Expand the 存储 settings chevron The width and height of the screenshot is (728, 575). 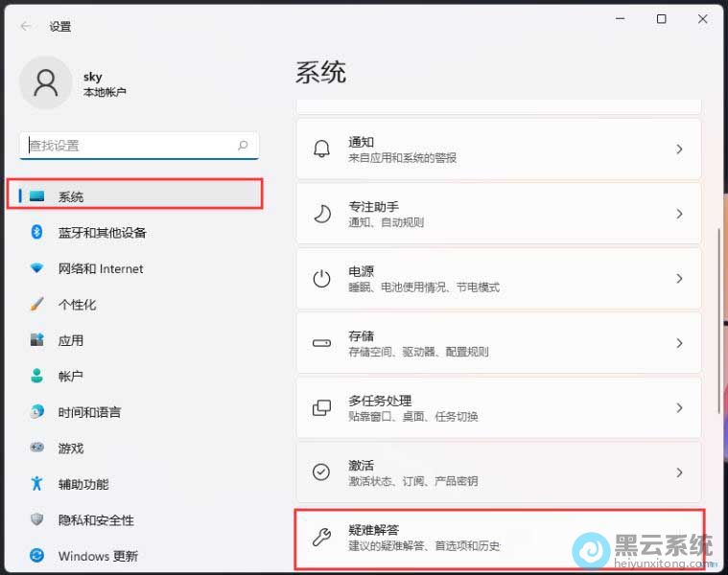pyautogui.click(x=679, y=343)
